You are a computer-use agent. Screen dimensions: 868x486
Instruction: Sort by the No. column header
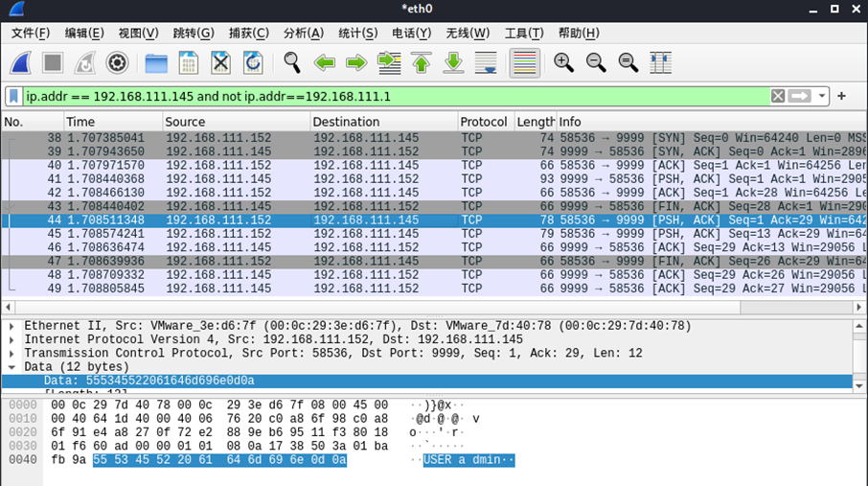click(33, 122)
